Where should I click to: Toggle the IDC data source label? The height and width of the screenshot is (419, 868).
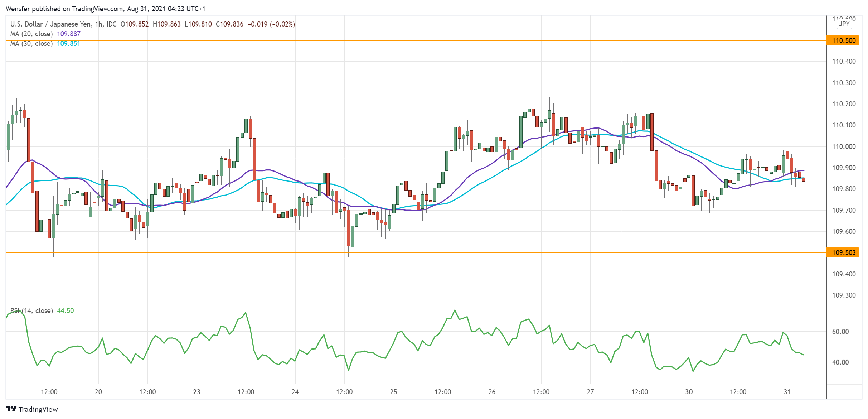(112, 24)
